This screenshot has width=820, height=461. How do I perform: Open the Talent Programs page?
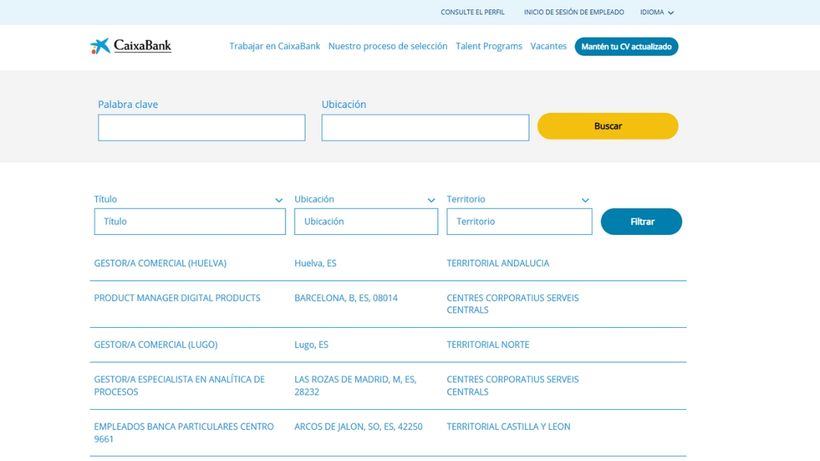(489, 46)
